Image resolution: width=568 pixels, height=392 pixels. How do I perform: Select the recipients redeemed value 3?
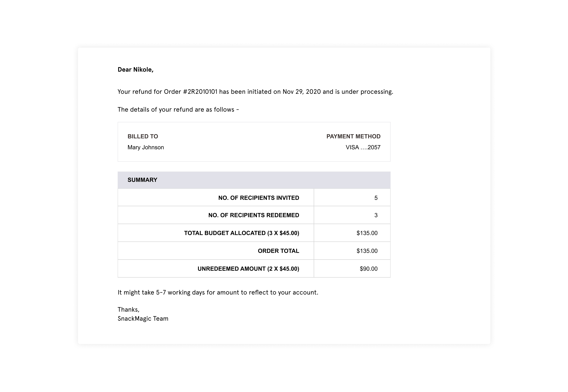click(x=376, y=215)
